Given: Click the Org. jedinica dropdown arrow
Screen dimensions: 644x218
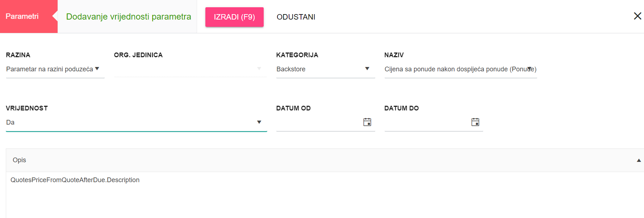Looking at the screenshot, I should coord(259,69).
